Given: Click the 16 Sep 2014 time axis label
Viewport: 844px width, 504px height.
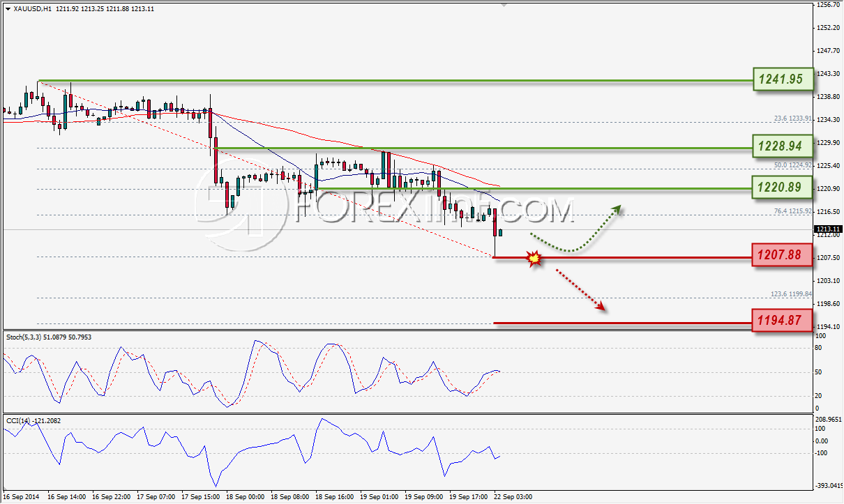Looking at the screenshot, I should pos(20,497).
